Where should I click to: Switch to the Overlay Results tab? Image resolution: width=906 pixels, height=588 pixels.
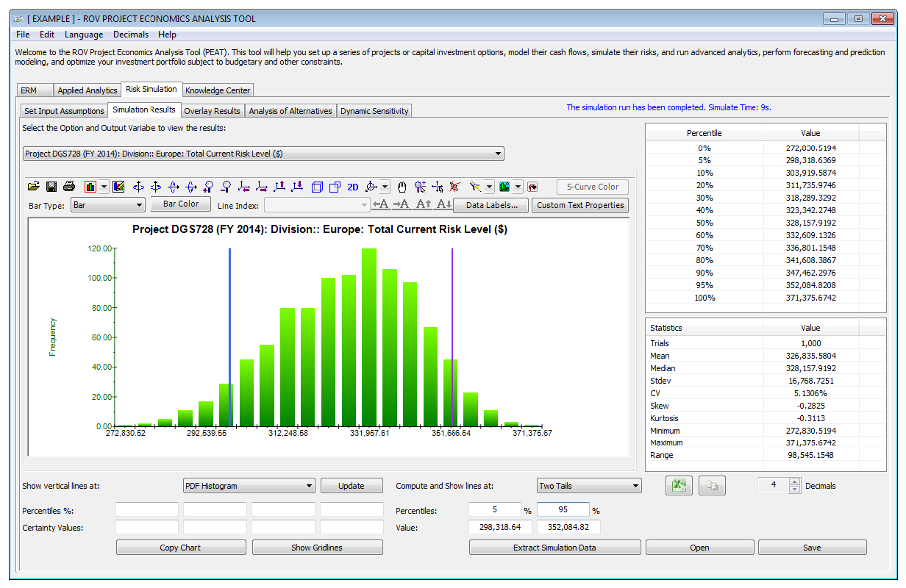tap(212, 111)
